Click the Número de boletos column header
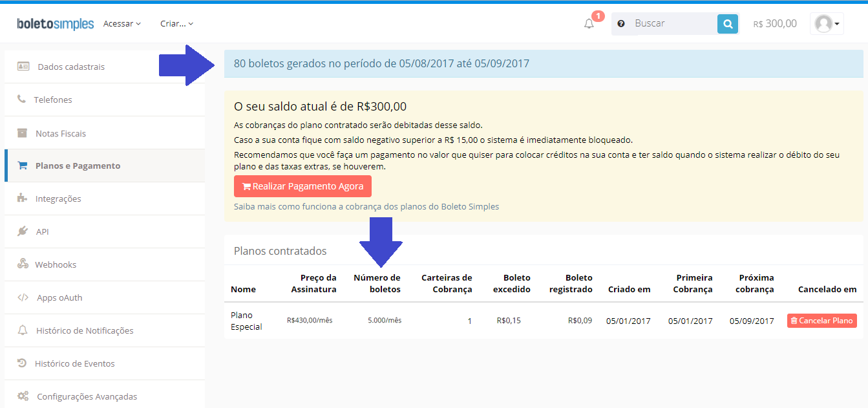 click(377, 283)
